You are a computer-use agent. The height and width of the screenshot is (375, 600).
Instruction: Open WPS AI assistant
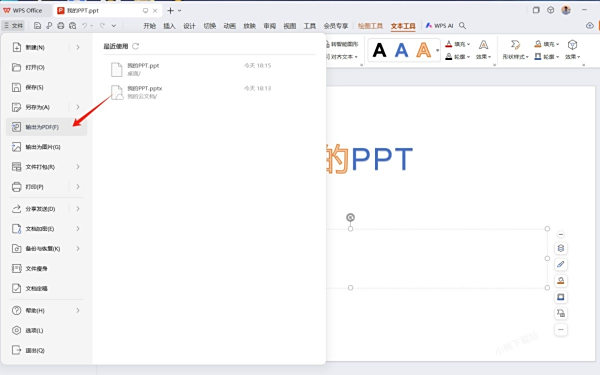[x=439, y=26]
